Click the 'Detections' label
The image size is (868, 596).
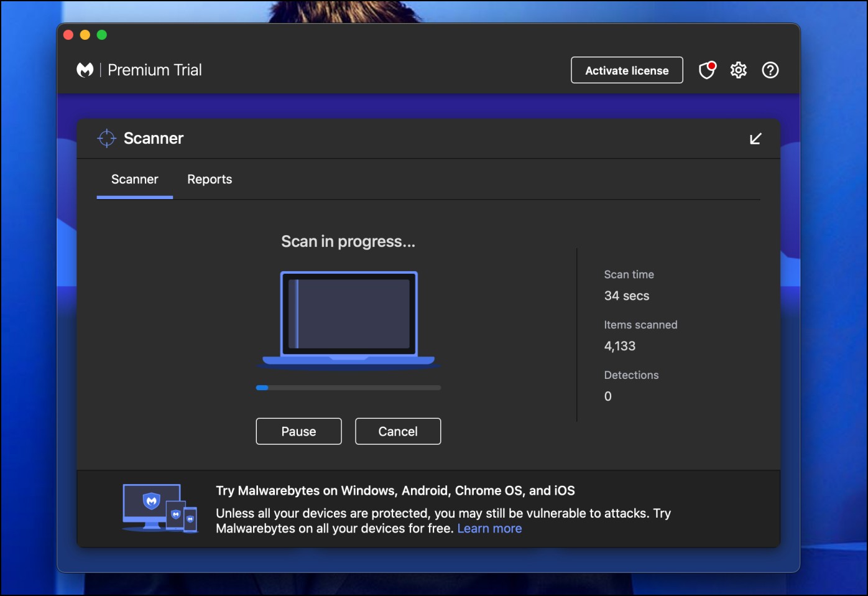(631, 375)
